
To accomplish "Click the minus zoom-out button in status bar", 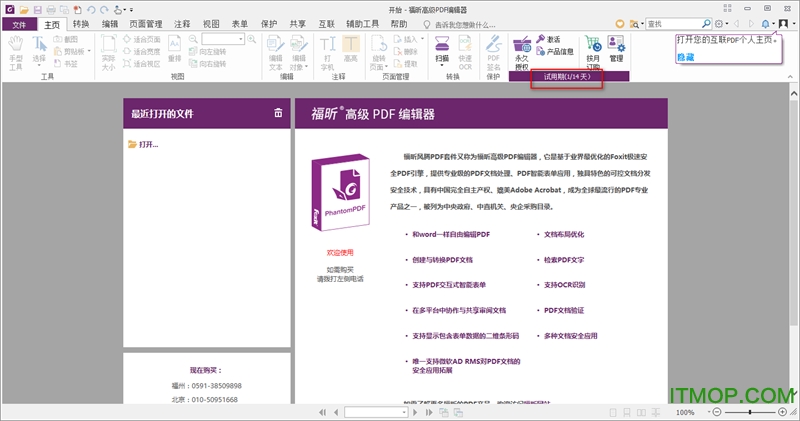I will coord(717,412).
